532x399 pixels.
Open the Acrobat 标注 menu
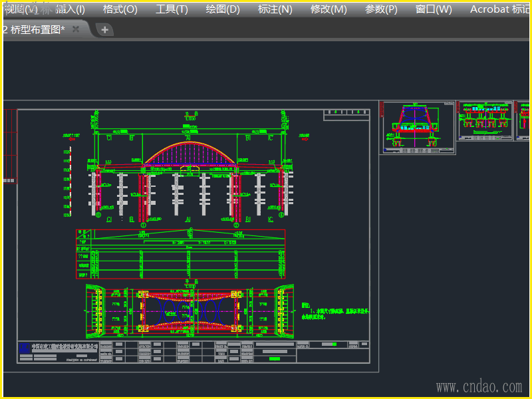click(499, 9)
